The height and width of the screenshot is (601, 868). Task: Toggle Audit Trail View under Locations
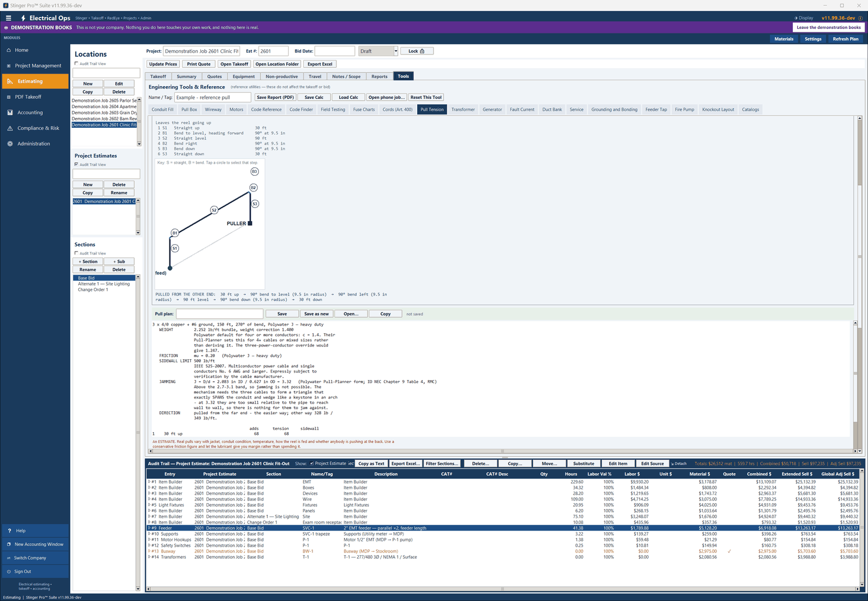(x=76, y=64)
